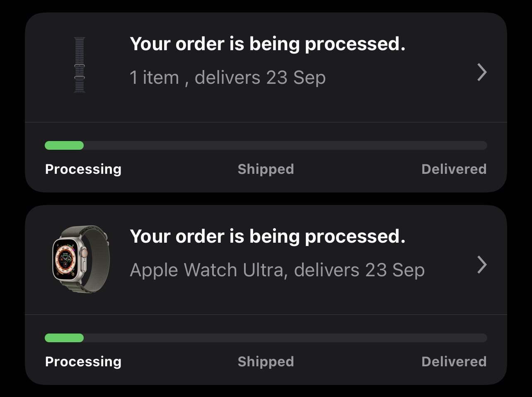The image size is (532, 397).
Task: Select the "1 item" text
Action: tap(154, 78)
